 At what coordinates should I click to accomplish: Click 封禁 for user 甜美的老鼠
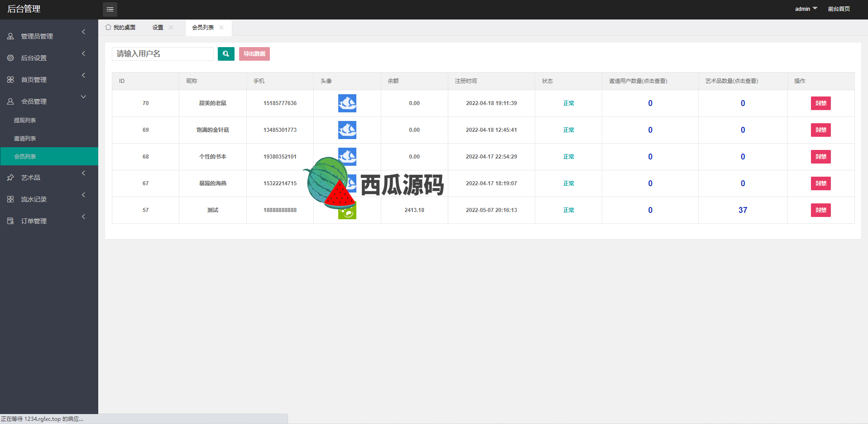pos(821,103)
